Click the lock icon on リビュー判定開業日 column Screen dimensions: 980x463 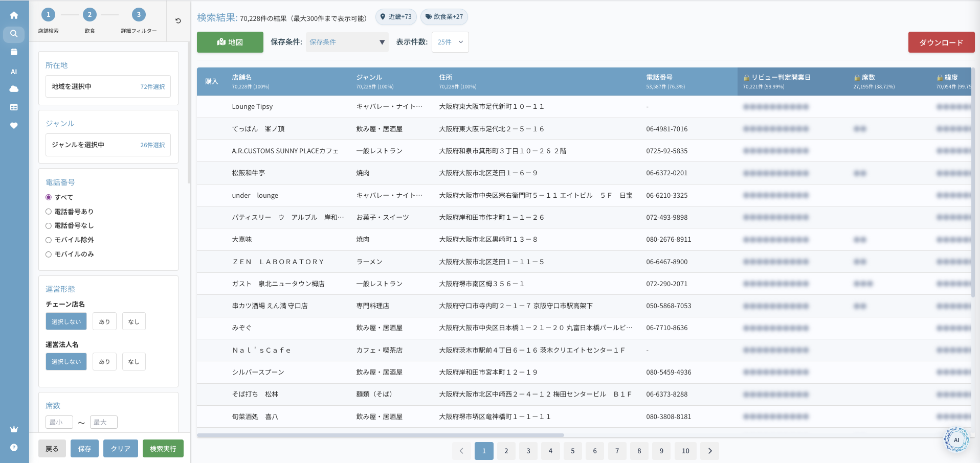point(746,78)
